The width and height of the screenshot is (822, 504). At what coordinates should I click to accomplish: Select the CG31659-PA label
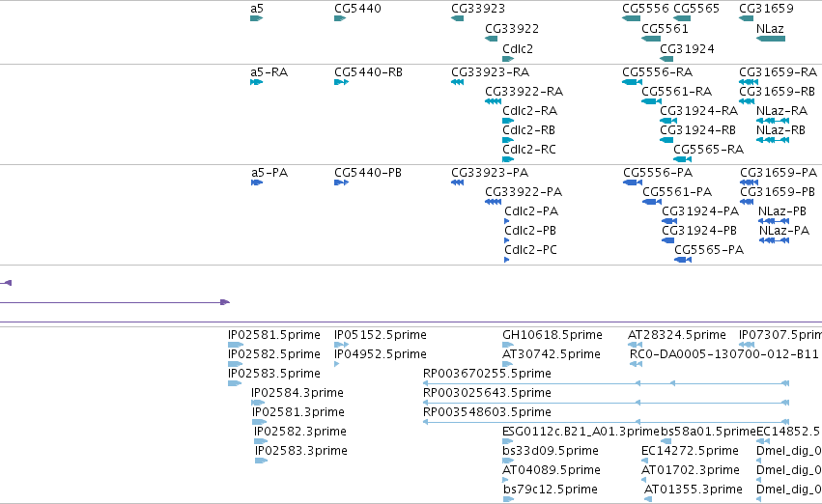(x=779, y=173)
